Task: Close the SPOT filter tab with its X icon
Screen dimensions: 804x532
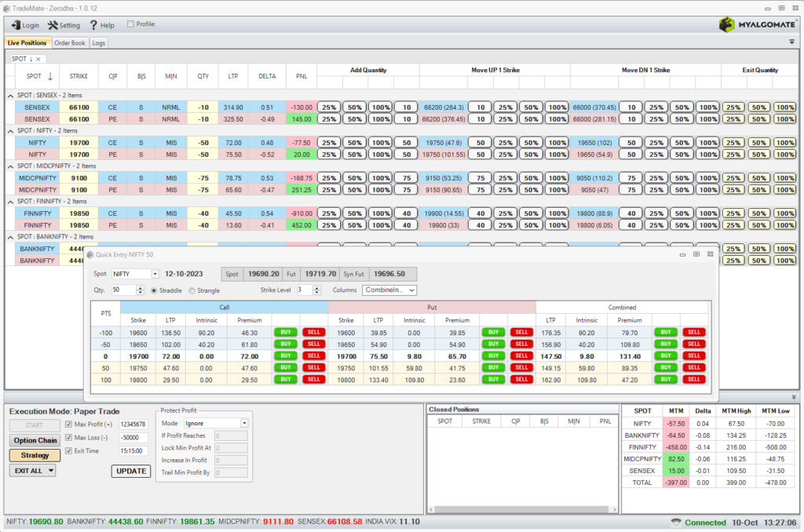Action: pos(38,59)
